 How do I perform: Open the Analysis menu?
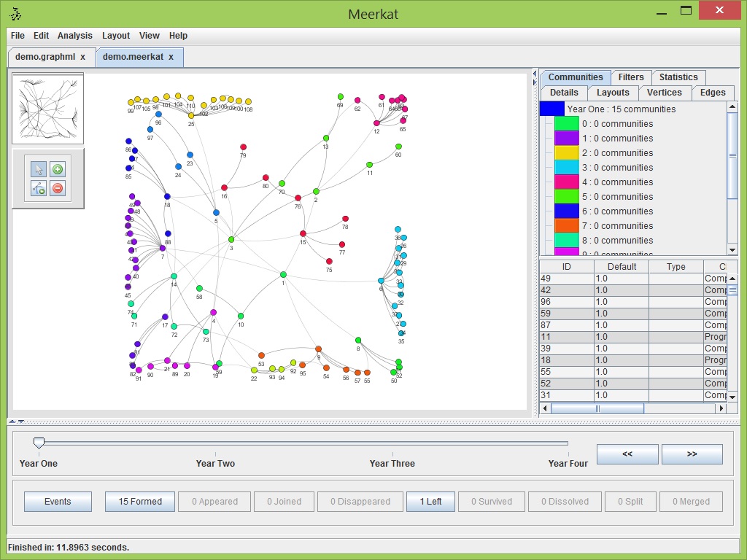tap(75, 36)
